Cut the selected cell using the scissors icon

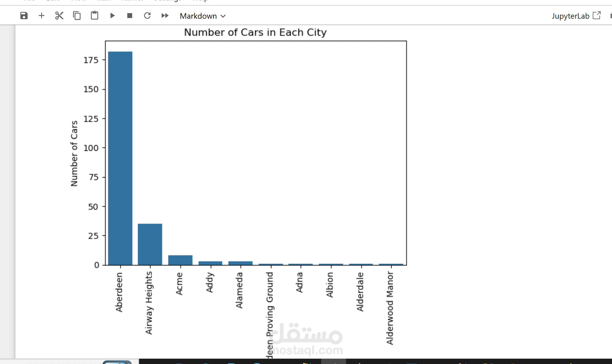click(x=59, y=16)
